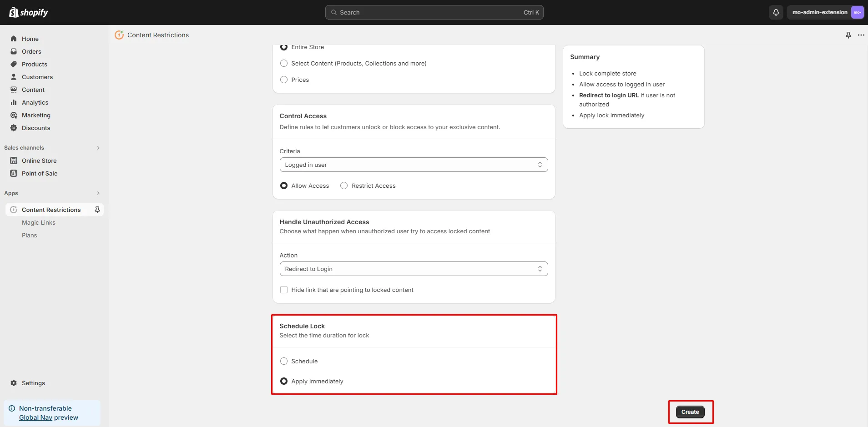Click the Home icon in sidebar
The width and height of the screenshot is (868, 427).
14,39
